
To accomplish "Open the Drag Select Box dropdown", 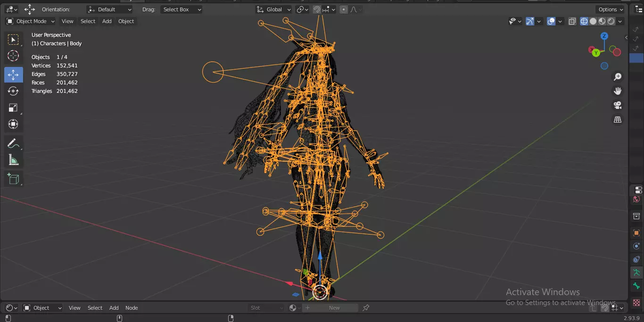I will (x=181, y=9).
